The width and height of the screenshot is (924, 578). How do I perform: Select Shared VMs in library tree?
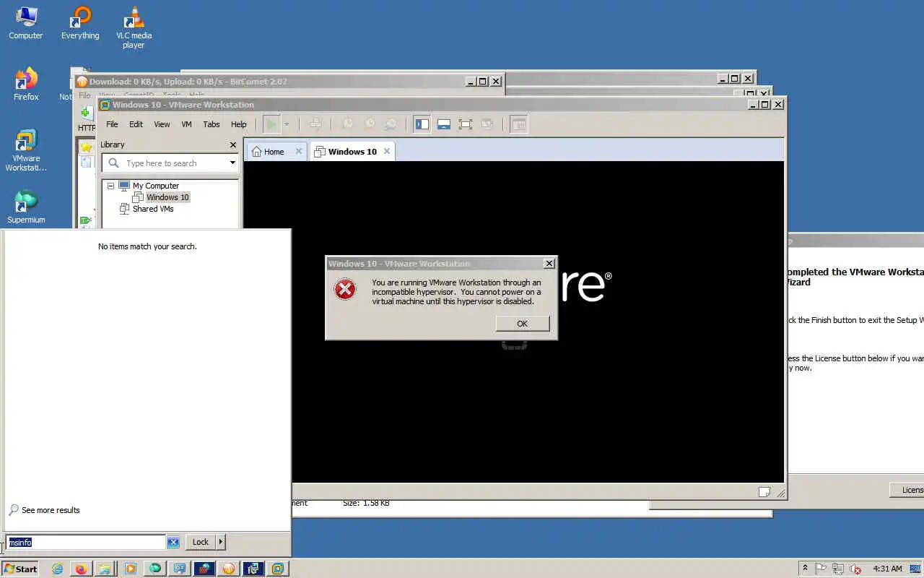click(153, 209)
